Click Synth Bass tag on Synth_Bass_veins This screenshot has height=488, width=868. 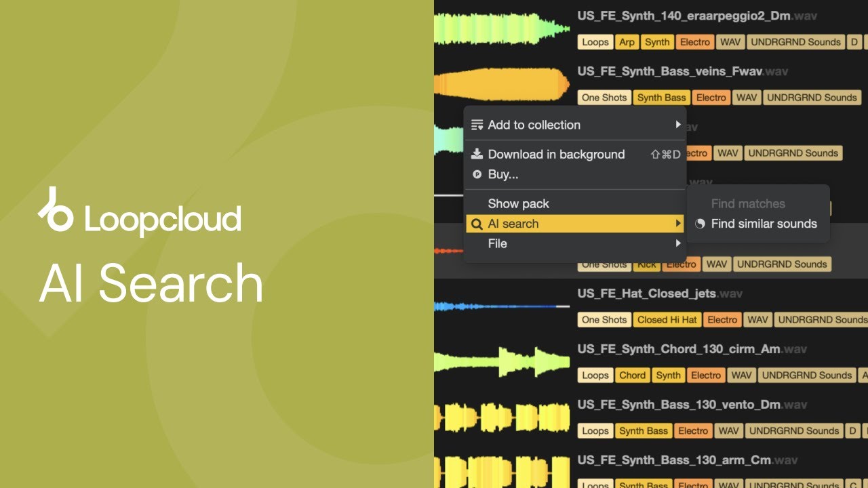click(662, 98)
